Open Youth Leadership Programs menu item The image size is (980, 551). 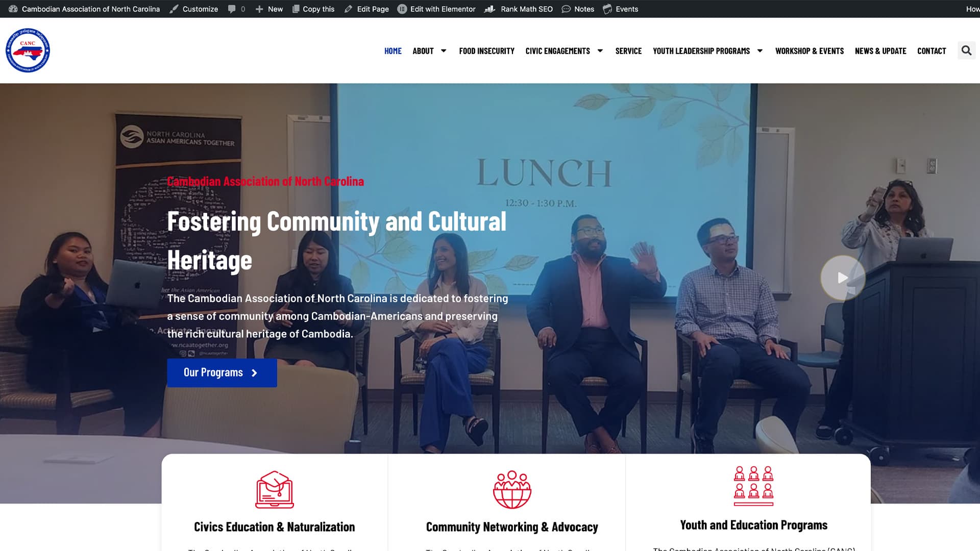click(701, 51)
